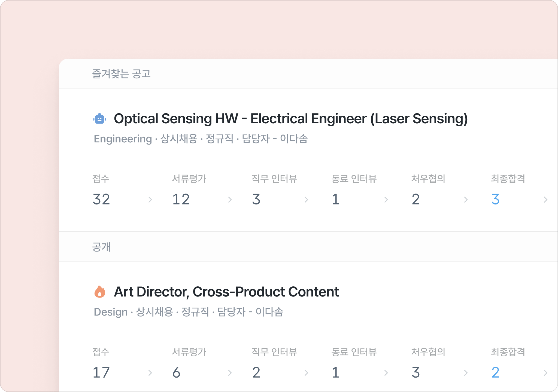Select 처우협의 count 3 in Art Director row
Screen dimensions: 558x392
[x=416, y=372]
